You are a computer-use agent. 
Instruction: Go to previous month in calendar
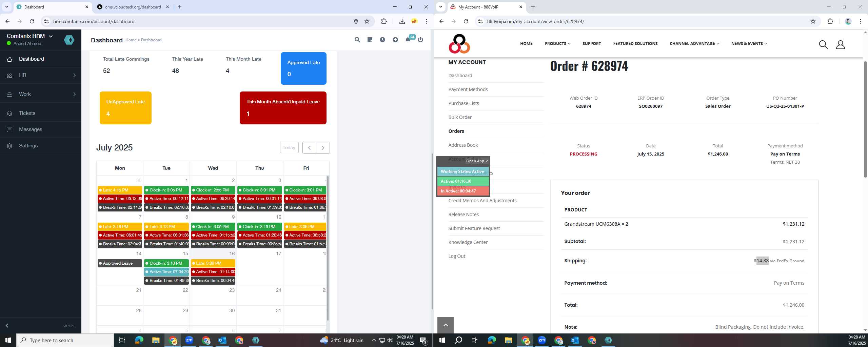tap(309, 147)
